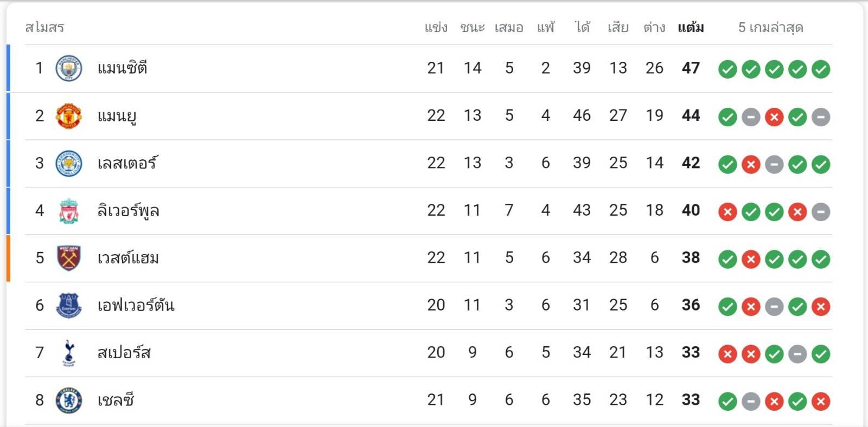Click the Tottenham Spurs club crest

(x=69, y=353)
